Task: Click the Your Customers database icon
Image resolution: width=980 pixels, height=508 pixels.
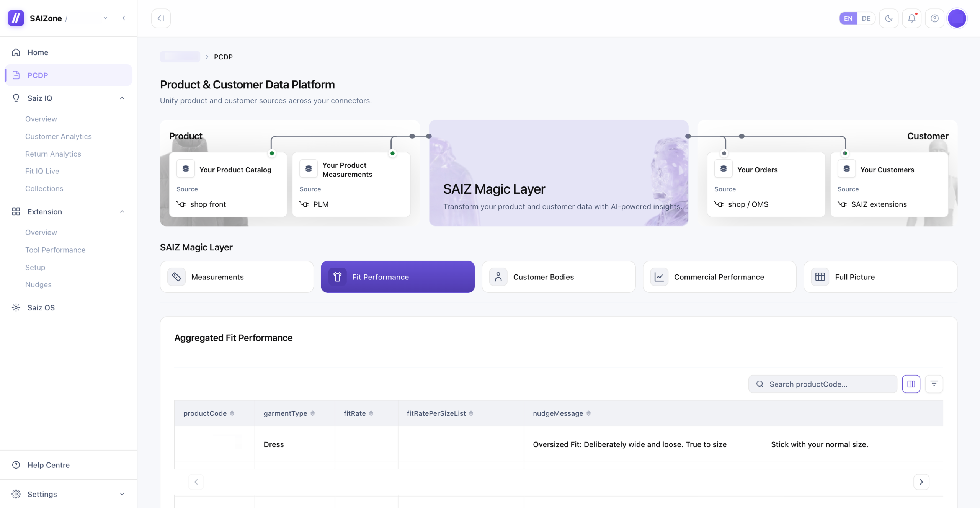Action: pos(847,168)
